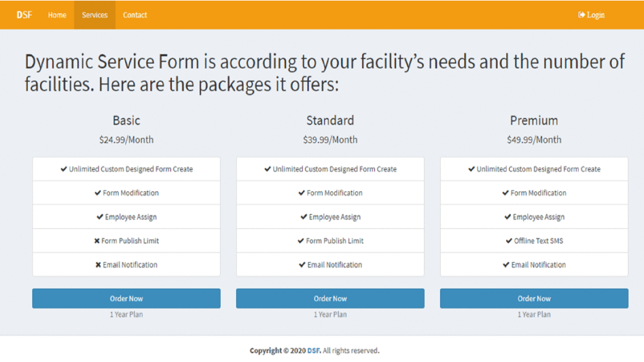The image size is (644, 362).
Task: Select the Basic package title
Action: 126,121
